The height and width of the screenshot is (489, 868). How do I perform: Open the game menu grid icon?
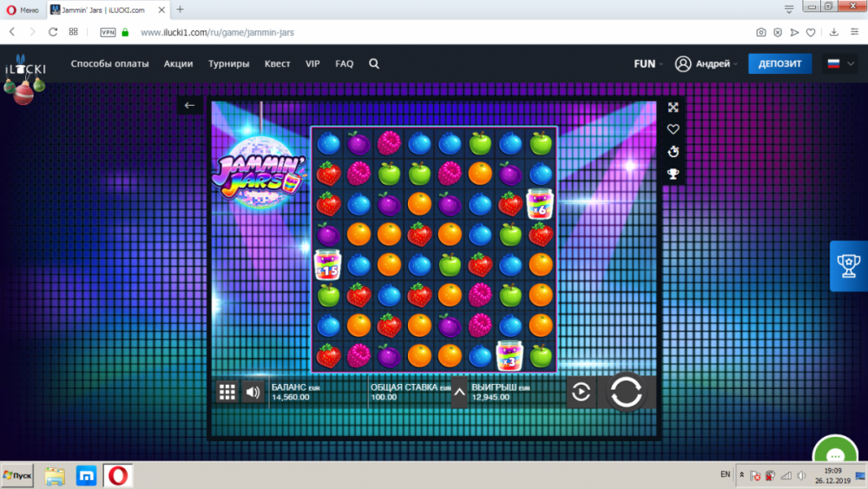227,392
